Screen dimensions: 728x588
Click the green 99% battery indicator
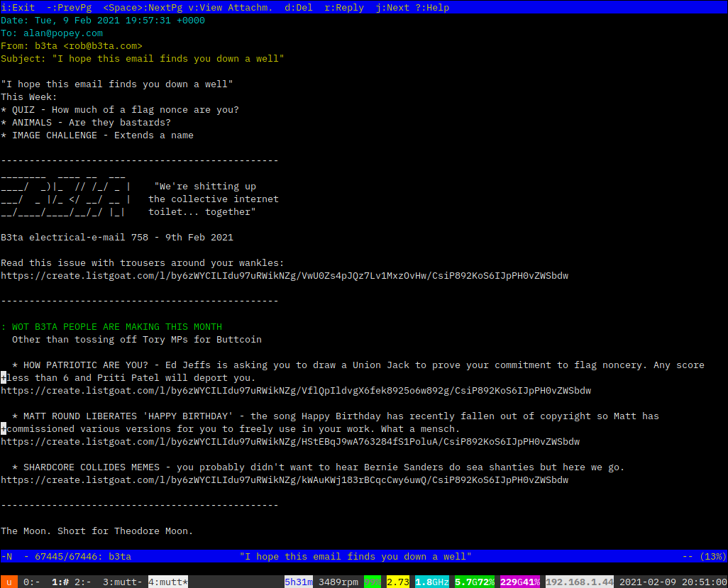[x=373, y=582]
